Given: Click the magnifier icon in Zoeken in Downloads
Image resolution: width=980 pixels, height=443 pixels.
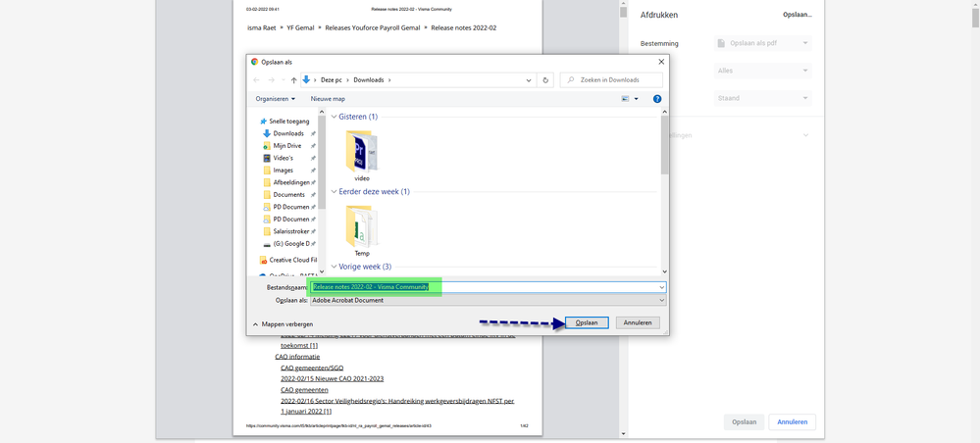Looking at the screenshot, I should pos(571,80).
